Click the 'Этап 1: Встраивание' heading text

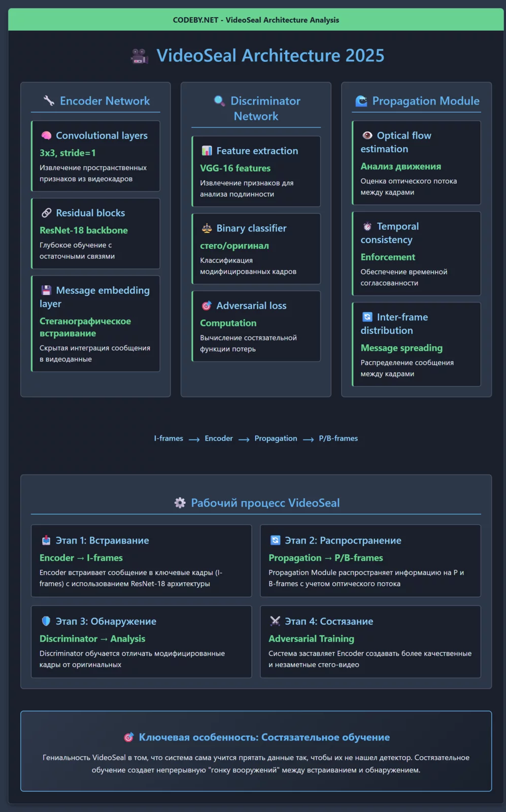pos(102,540)
